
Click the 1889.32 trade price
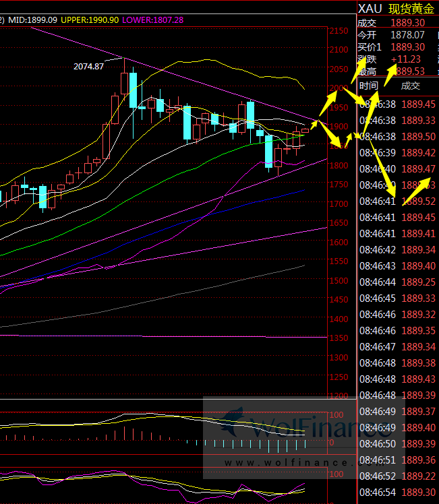pyautogui.click(x=418, y=315)
